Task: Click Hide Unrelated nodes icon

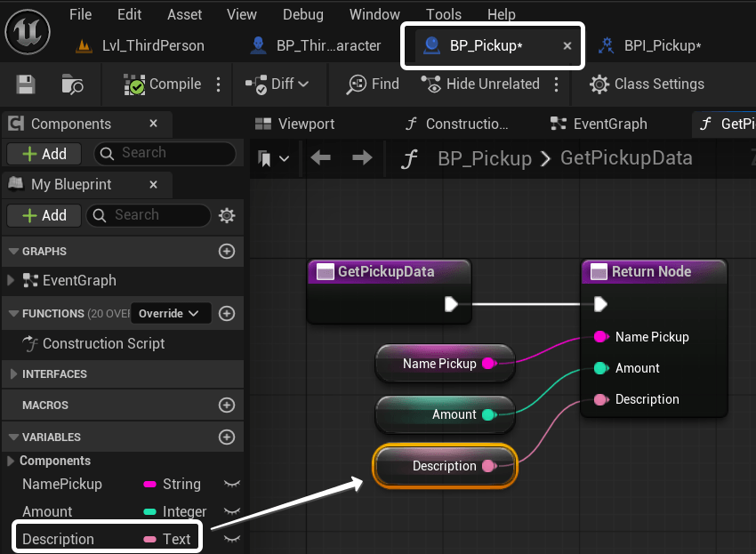Action: pos(432,84)
